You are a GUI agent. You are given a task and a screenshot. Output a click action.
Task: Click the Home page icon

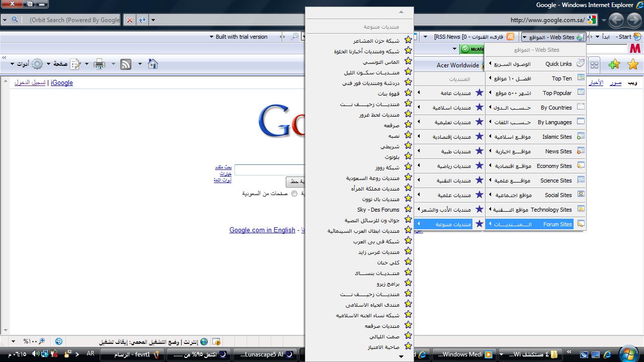pyautogui.click(x=153, y=64)
